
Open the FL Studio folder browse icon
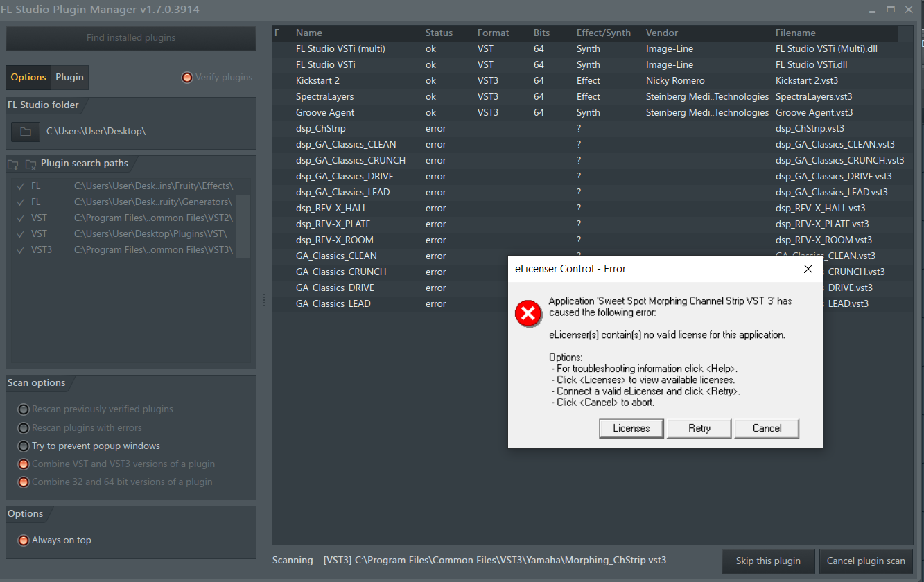[26, 131]
